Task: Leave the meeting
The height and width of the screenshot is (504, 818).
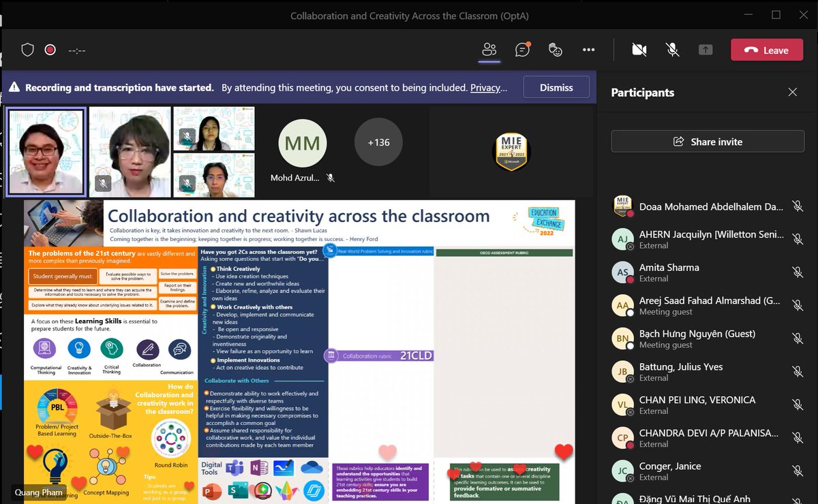Action: point(766,50)
